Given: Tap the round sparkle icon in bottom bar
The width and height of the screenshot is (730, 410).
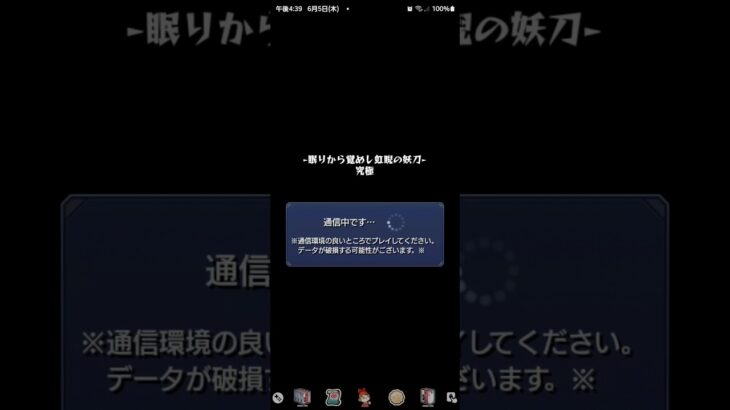Looking at the screenshot, I should (x=278, y=397).
